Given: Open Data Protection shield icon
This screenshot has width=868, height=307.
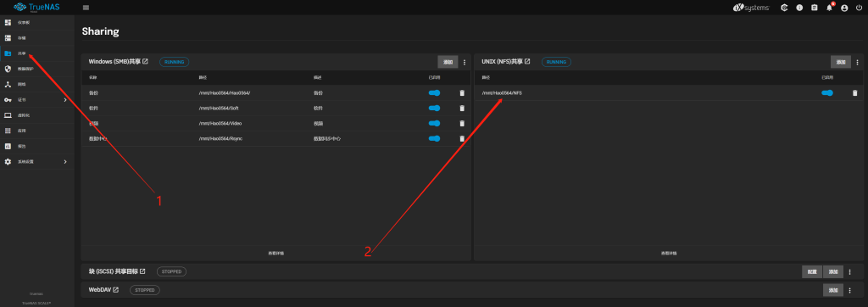Looking at the screenshot, I should coord(8,70).
